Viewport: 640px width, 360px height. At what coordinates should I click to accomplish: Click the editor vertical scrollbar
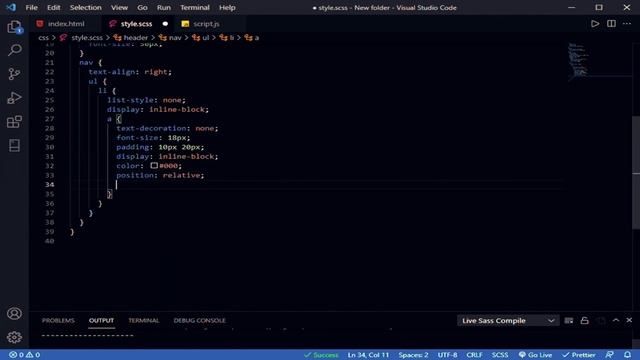636,172
